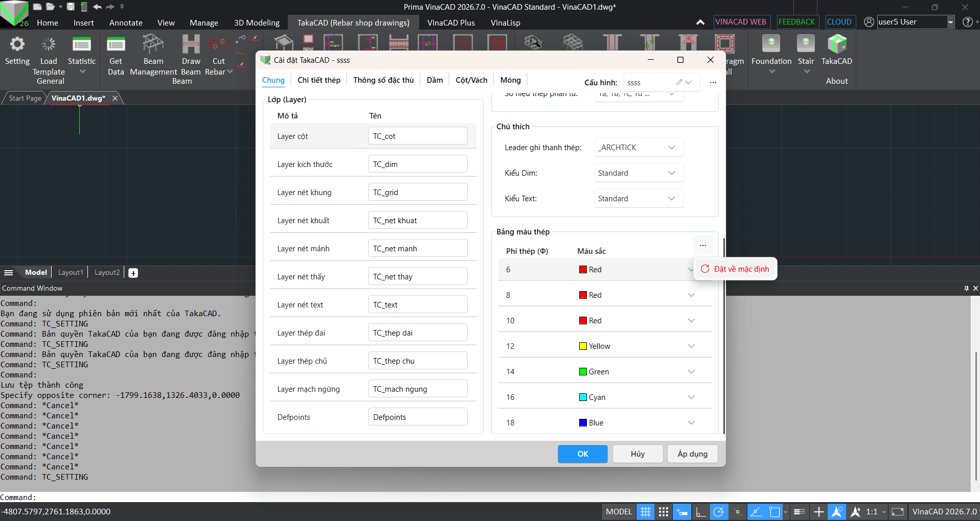This screenshot has height=521, width=980.
Task: Toggle the grid display in status bar
Action: pos(646,512)
